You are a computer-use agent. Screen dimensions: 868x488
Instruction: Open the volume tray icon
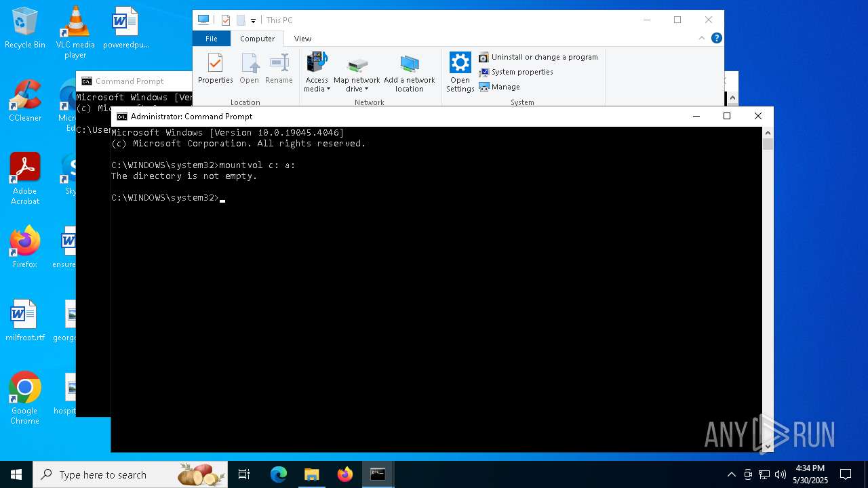[781, 474]
